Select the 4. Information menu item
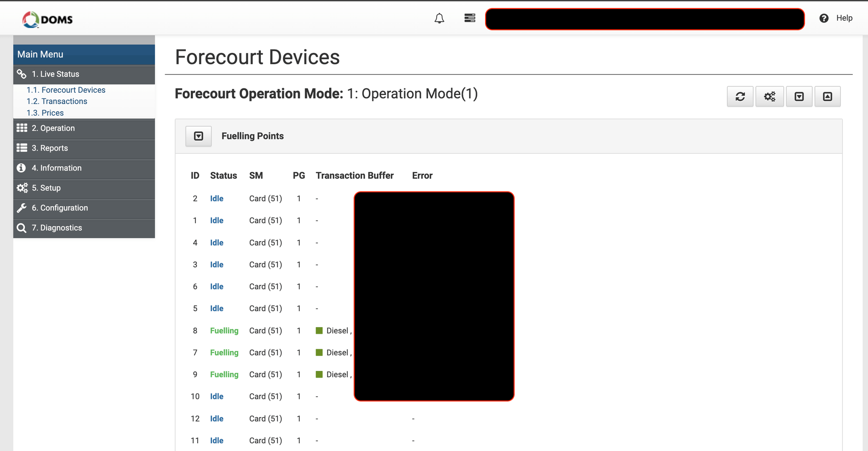The image size is (868, 451). point(57,168)
